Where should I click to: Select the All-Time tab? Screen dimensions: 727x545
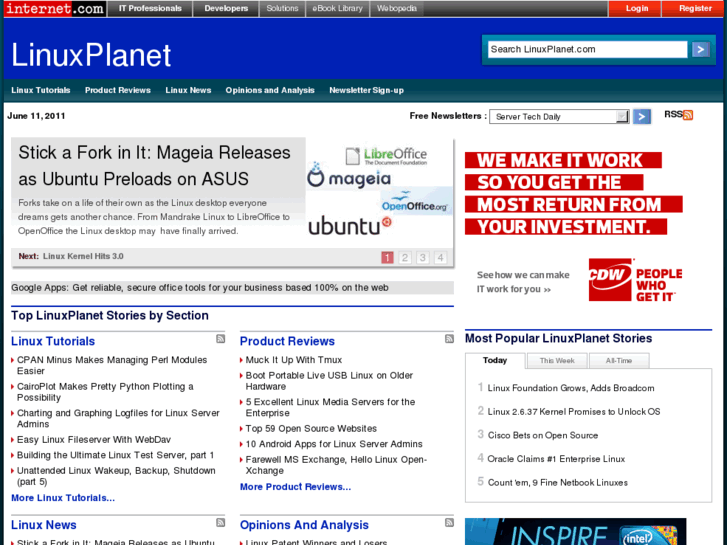tap(619, 360)
